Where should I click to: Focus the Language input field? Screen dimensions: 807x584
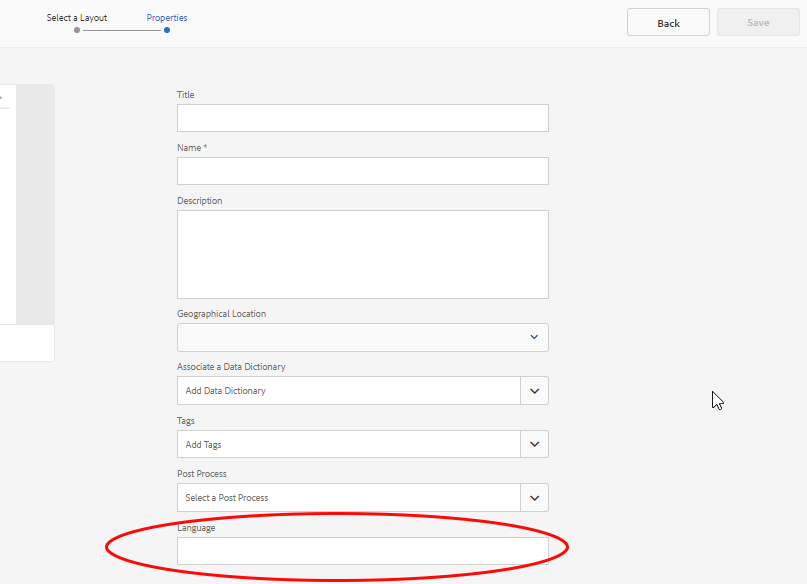363,551
